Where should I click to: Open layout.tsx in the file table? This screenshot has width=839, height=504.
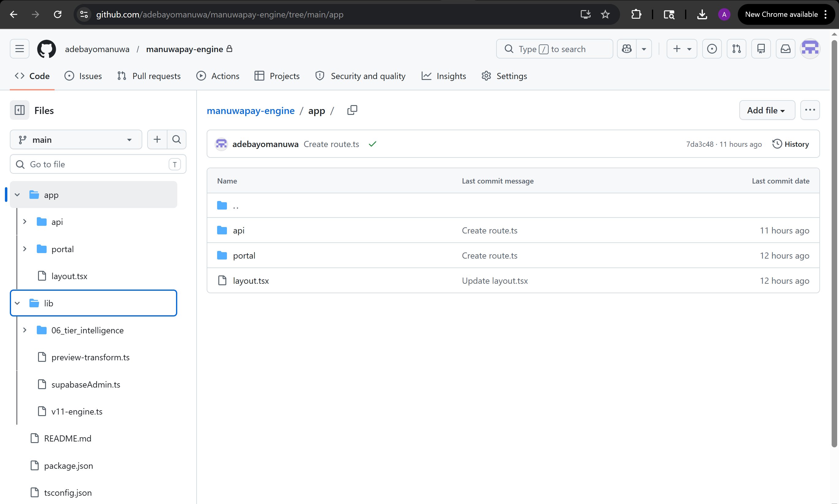click(x=251, y=281)
